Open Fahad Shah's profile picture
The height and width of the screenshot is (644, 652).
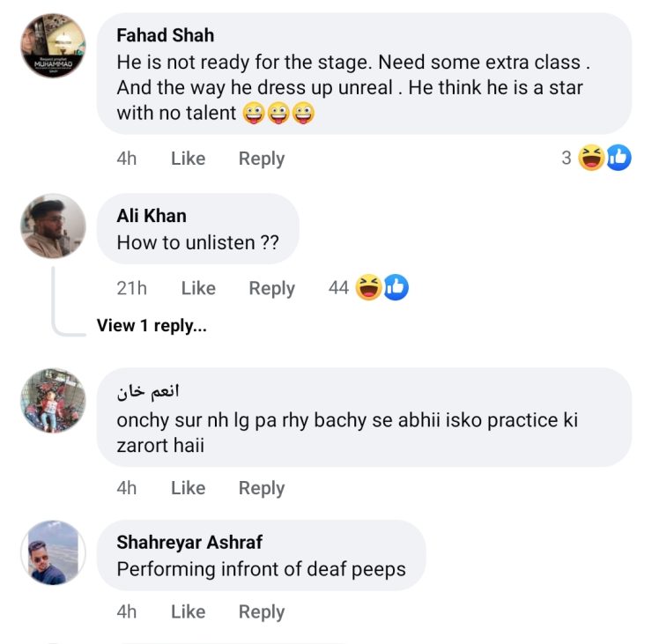pyautogui.click(x=53, y=46)
